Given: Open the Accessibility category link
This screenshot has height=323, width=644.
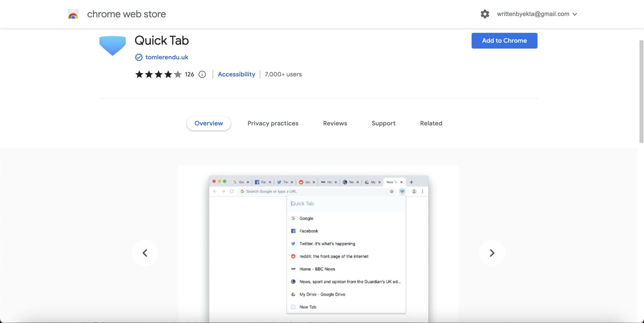Looking at the screenshot, I should coord(236,74).
